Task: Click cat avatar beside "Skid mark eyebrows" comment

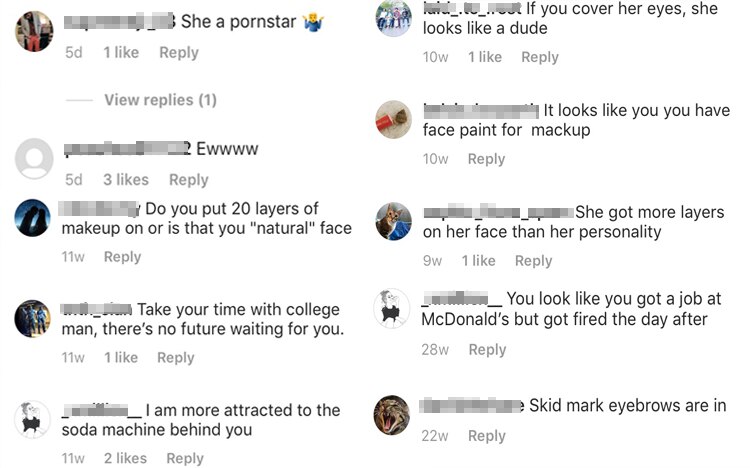Action: 393,414
